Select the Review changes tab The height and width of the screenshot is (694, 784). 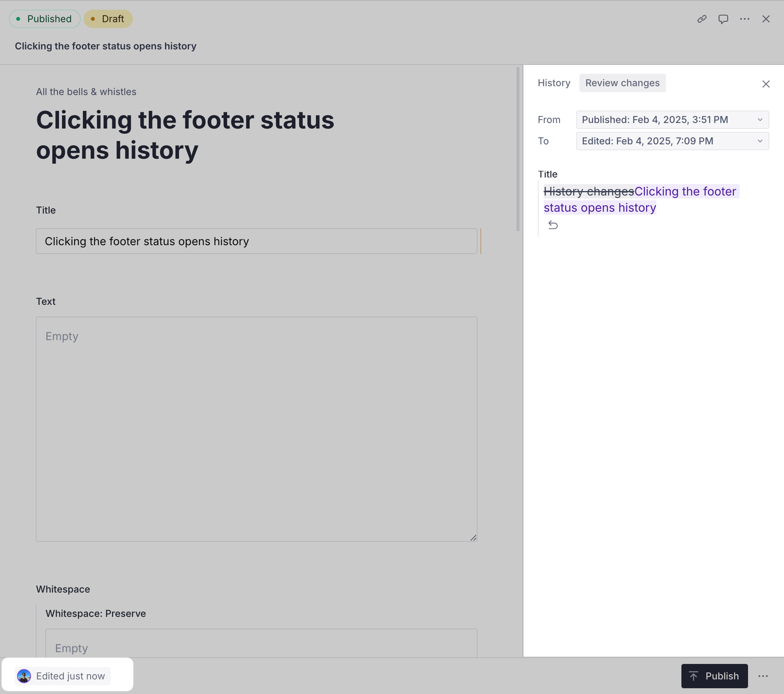click(622, 83)
